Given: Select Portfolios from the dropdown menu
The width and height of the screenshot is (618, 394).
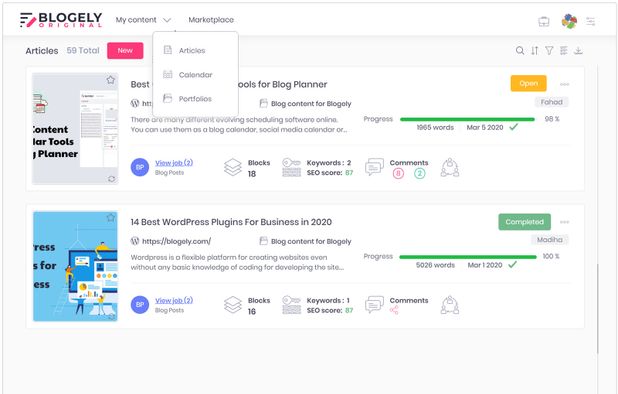Looking at the screenshot, I should [x=195, y=98].
